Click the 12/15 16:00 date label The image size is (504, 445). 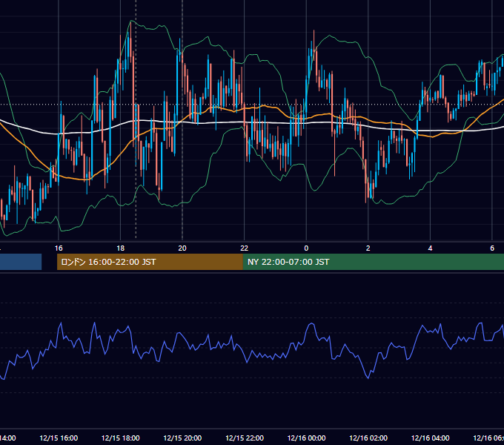(59, 438)
